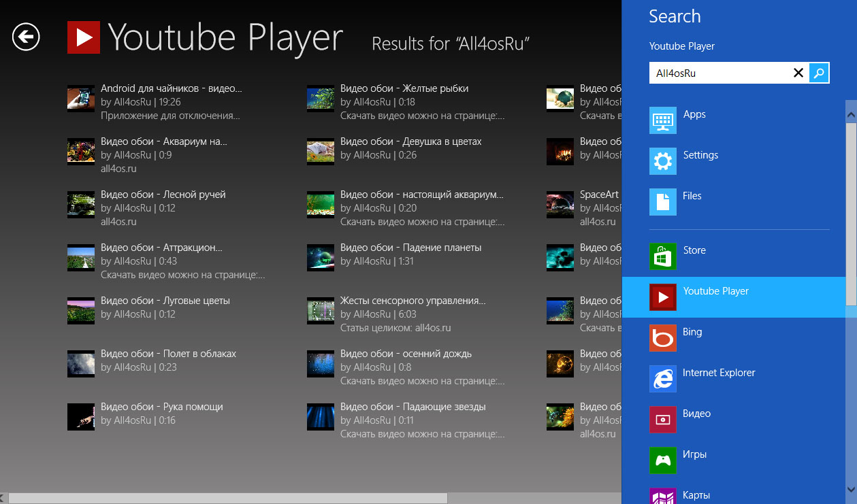This screenshot has height=504, width=857.
Task: Click the Results for "All4osRu" heading
Action: [x=451, y=44]
